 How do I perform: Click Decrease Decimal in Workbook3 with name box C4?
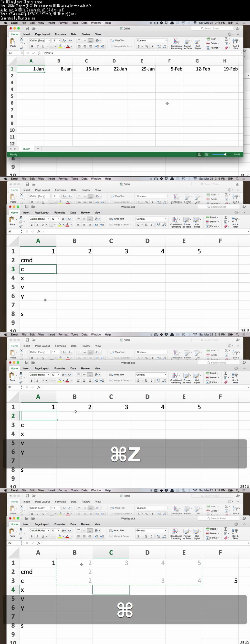point(164,536)
